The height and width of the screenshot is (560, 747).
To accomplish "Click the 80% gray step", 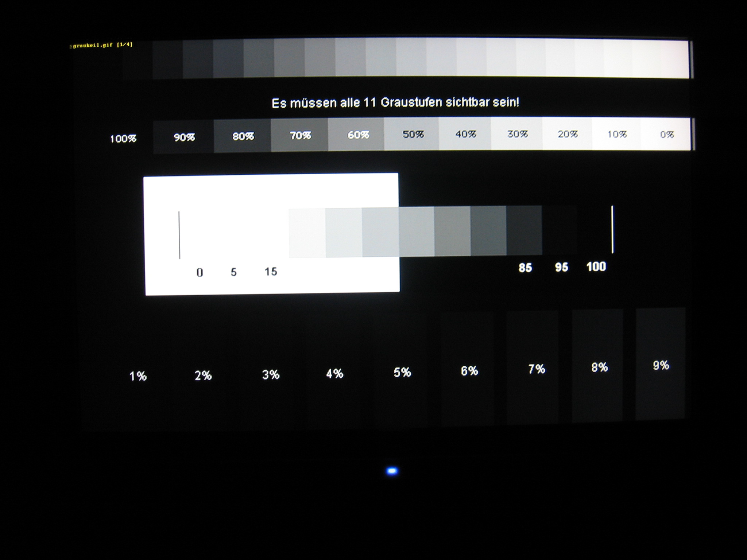I will tap(243, 136).
